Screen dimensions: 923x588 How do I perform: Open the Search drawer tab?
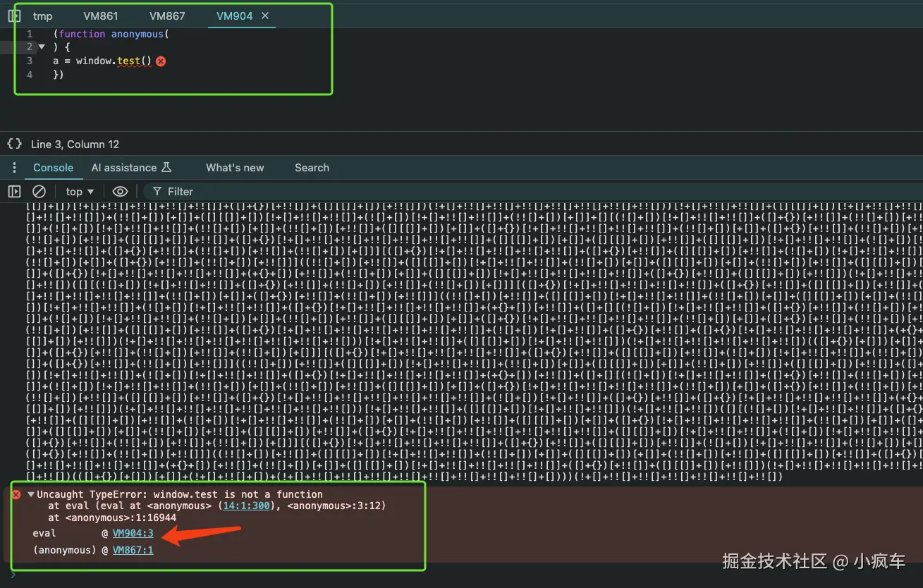312,168
